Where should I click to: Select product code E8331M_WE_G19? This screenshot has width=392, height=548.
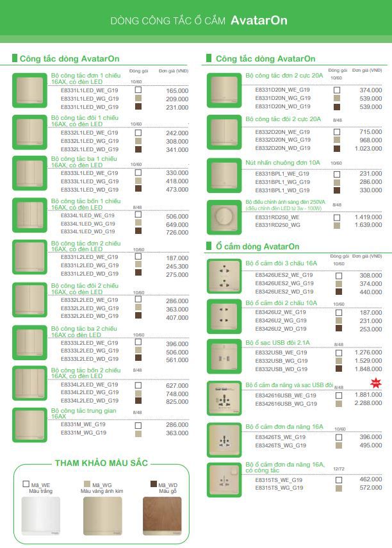pos(83,424)
